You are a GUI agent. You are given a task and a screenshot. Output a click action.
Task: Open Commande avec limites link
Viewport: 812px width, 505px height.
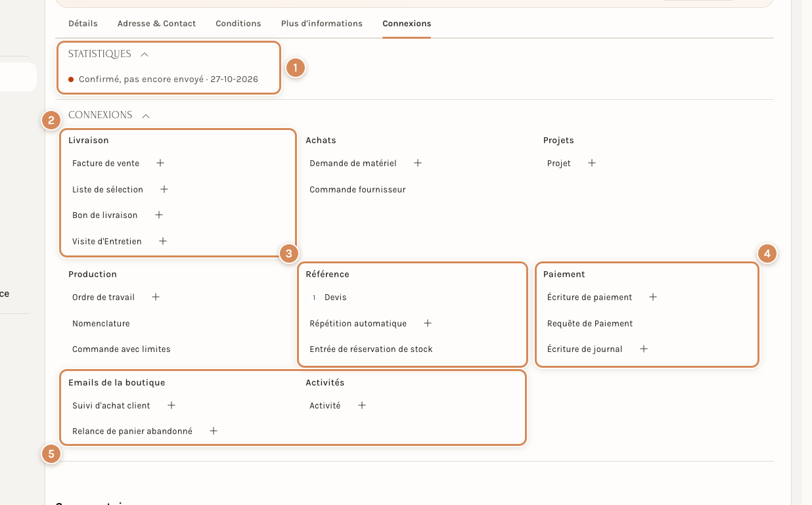pyautogui.click(x=122, y=349)
